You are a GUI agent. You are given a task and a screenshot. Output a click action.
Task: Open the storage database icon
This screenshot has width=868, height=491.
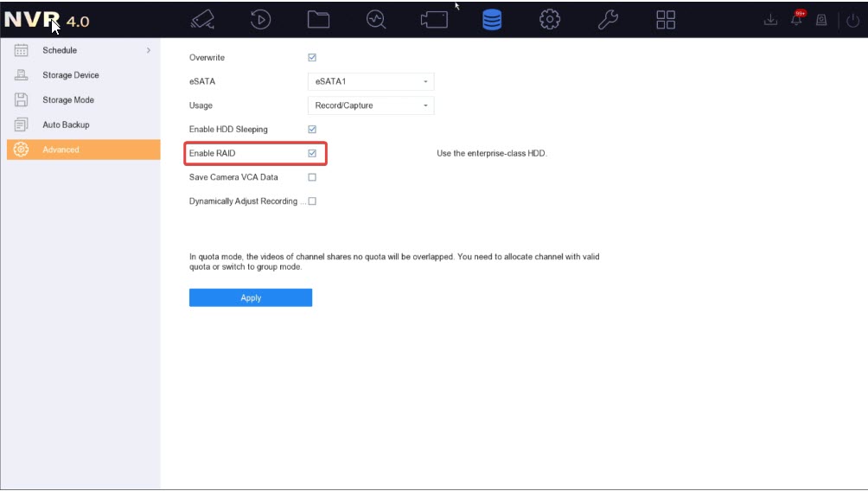[x=491, y=20]
